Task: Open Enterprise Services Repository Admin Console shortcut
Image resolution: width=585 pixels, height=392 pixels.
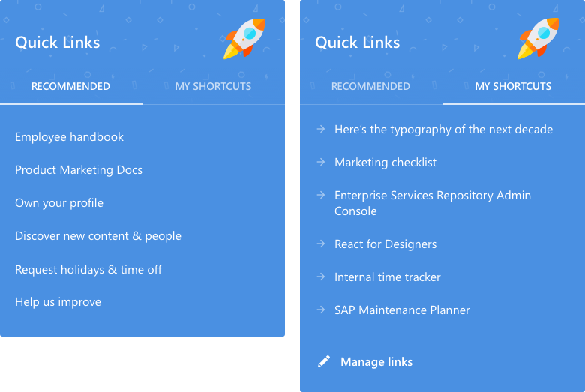Action: click(433, 203)
